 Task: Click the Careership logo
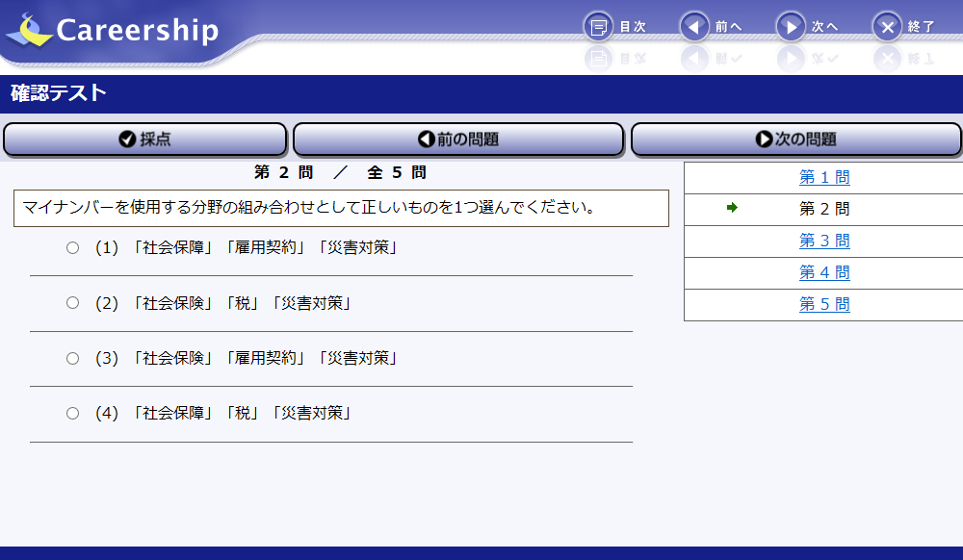point(114,30)
